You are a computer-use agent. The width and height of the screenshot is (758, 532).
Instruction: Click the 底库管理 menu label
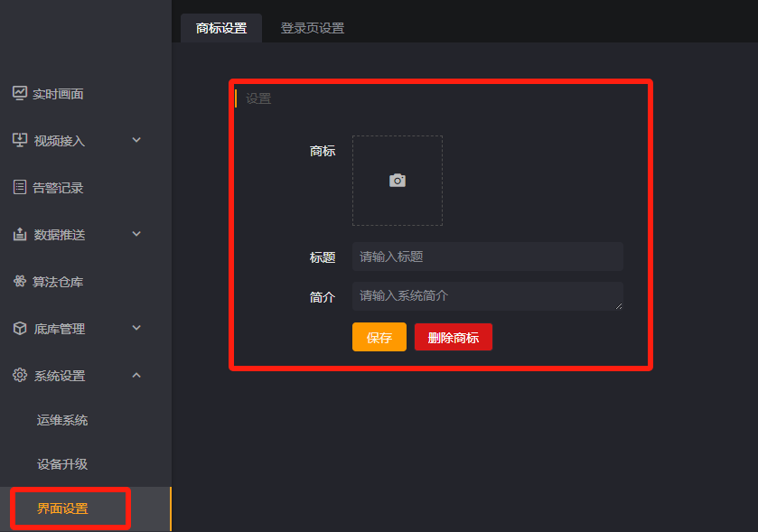(60, 329)
